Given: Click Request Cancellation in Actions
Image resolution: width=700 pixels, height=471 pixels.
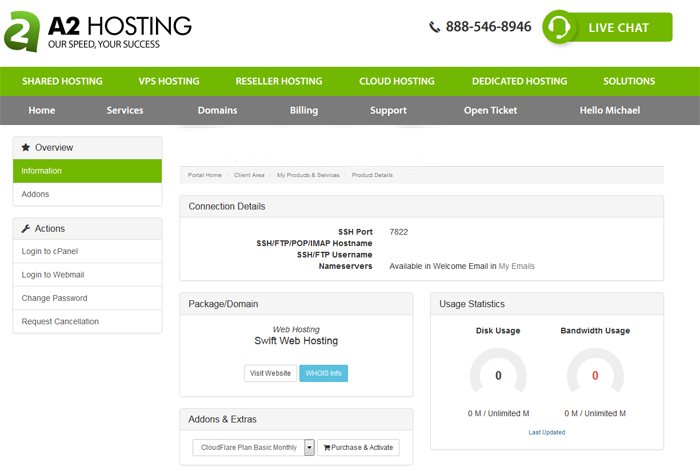Looking at the screenshot, I should [x=88, y=321].
